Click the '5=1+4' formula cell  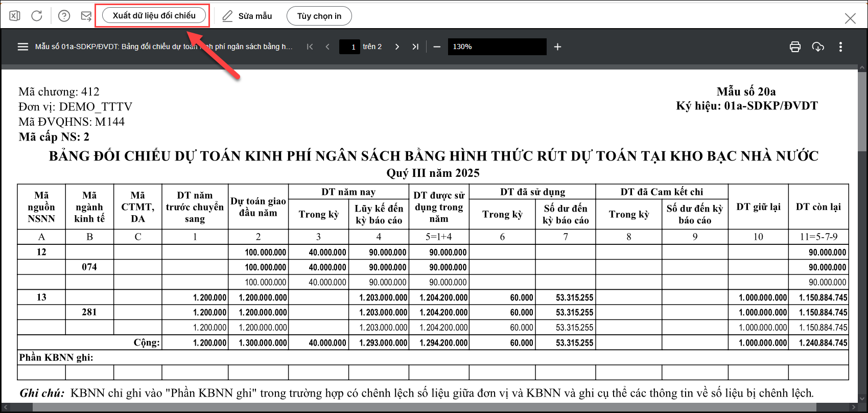point(439,237)
